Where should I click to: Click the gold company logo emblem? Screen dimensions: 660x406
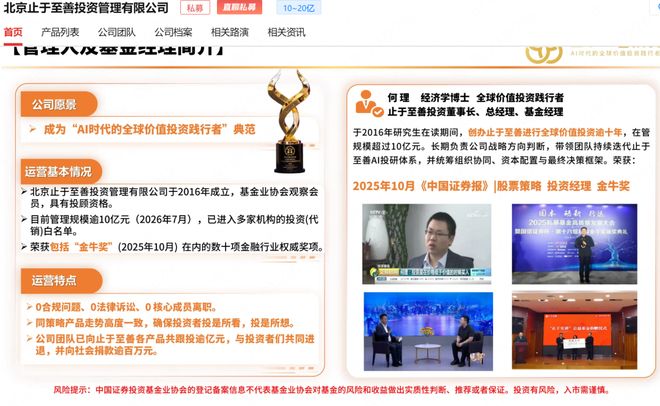click(544, 55)
